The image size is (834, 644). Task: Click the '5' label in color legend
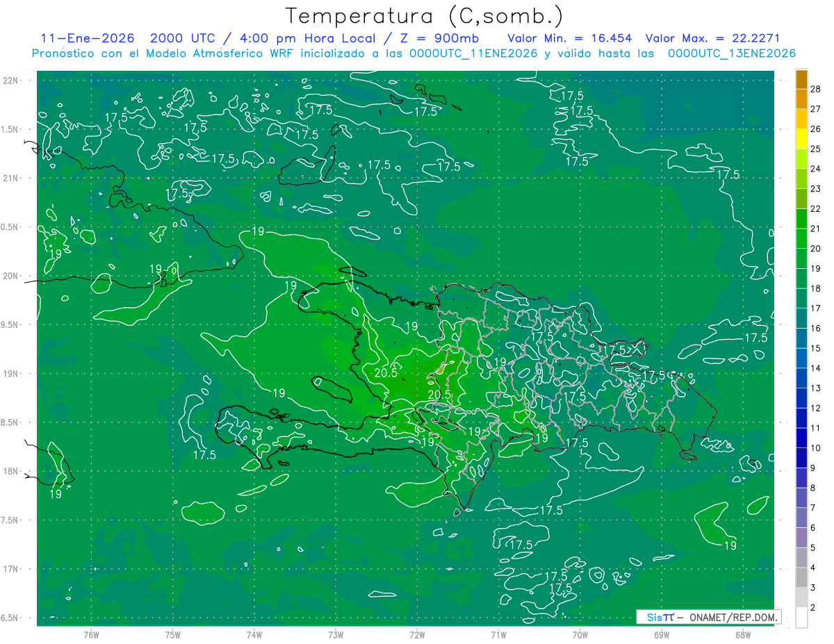tap(813, 547)
